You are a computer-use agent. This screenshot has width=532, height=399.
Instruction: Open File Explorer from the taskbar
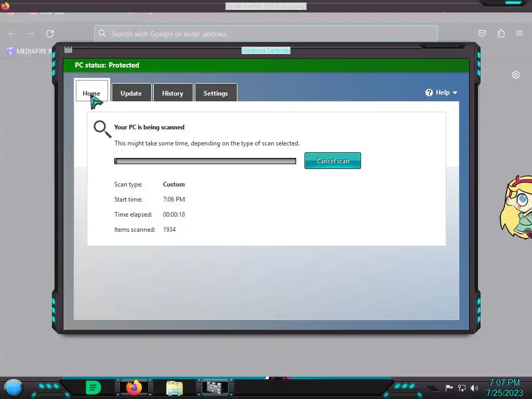tap(175, 388)
